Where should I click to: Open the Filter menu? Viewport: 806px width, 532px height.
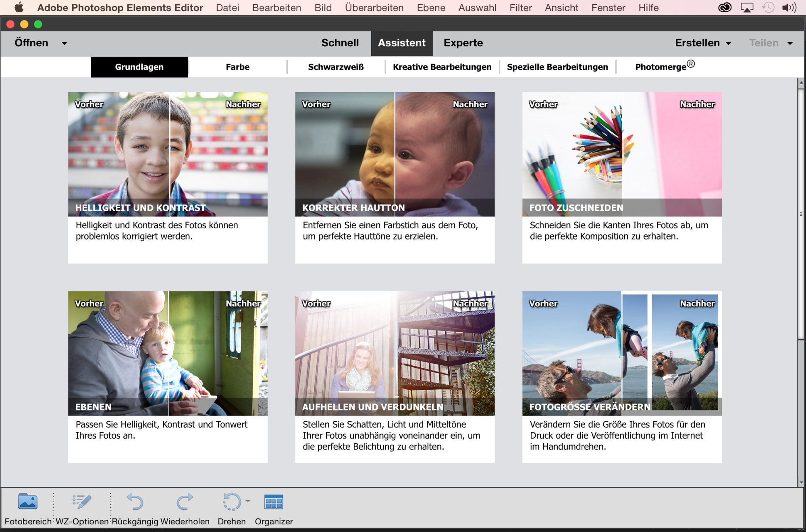click(x=520, y=8)
